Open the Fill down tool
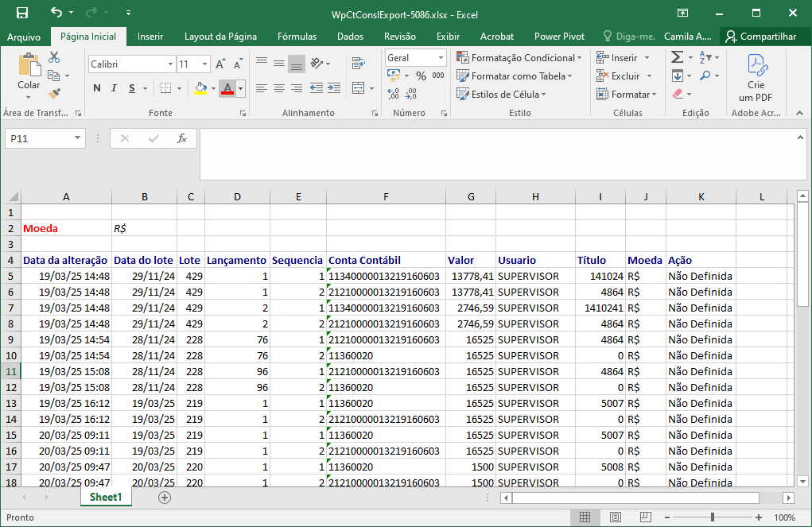The width and height of the screenshot is (812, 527). pos(678,76)
